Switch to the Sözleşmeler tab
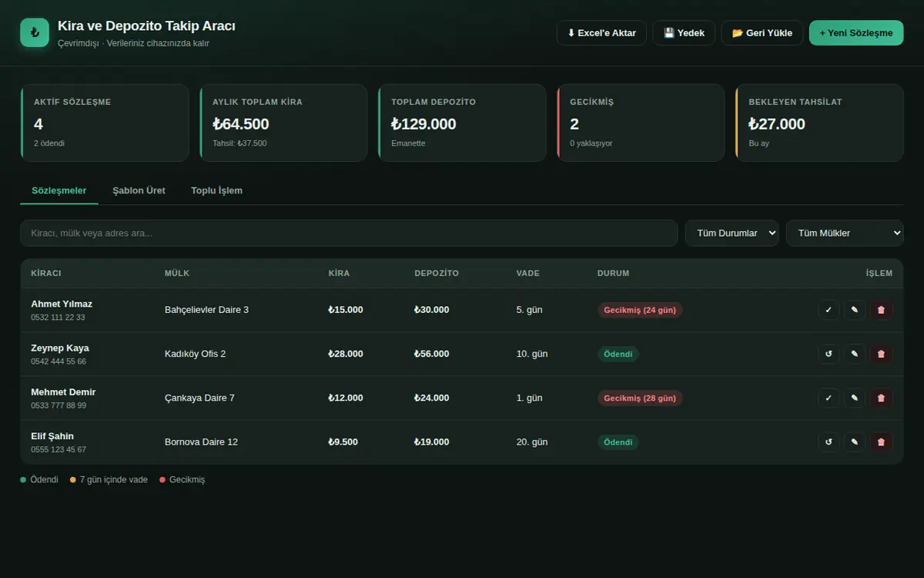The width and height of the screenshot is (924, 578). click(x=59, y=190)
